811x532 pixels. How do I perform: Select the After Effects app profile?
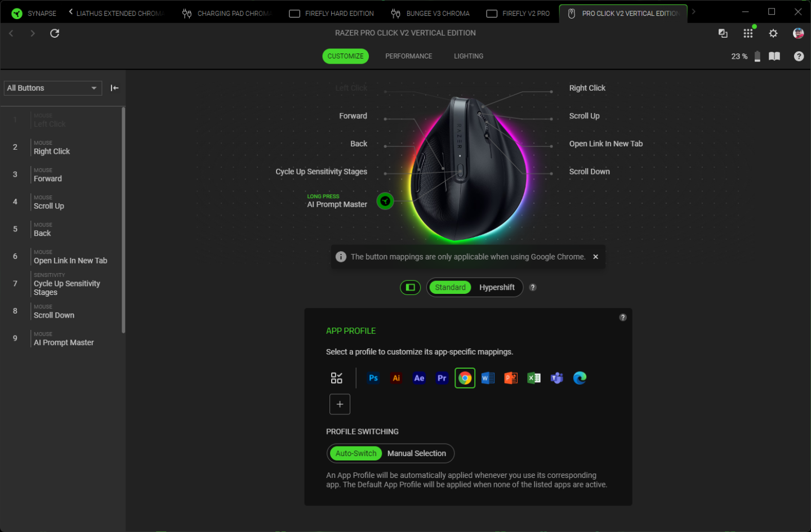419,378
